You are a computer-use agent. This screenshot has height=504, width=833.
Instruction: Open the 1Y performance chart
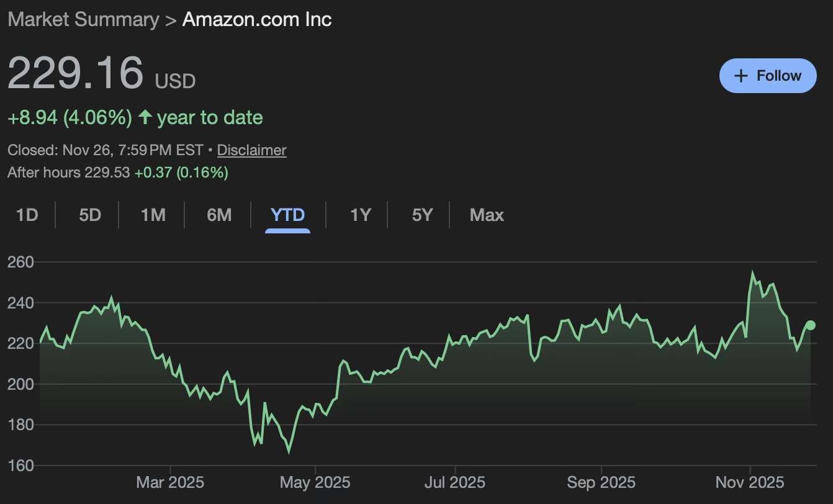click(x=360, y=215)
